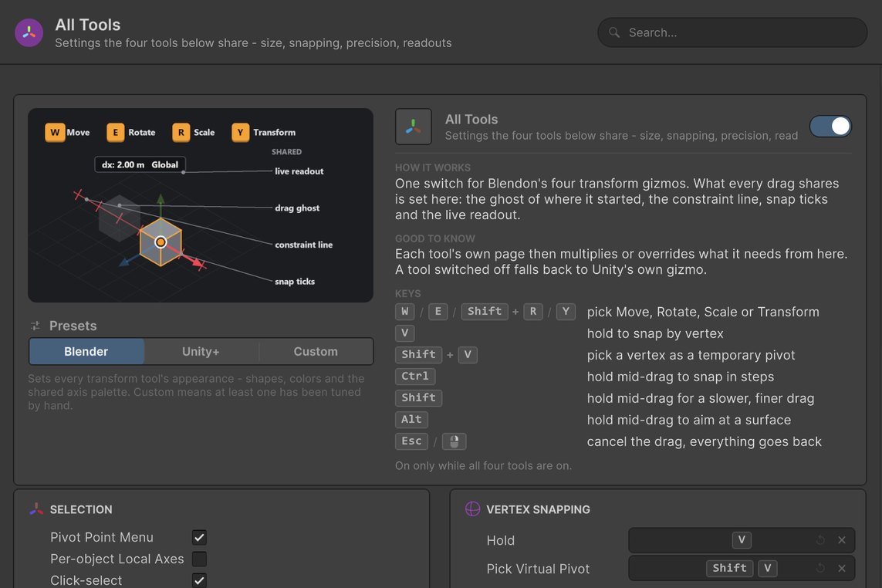The height and width of the screenshot is (588, 882).
Task: Click the Alt keycap in Keys list
Action: [x=412, y=420]
